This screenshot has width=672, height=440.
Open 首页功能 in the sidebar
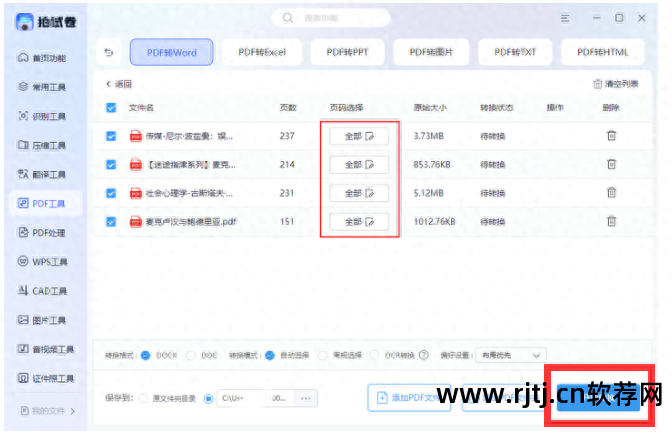[42, 58]
